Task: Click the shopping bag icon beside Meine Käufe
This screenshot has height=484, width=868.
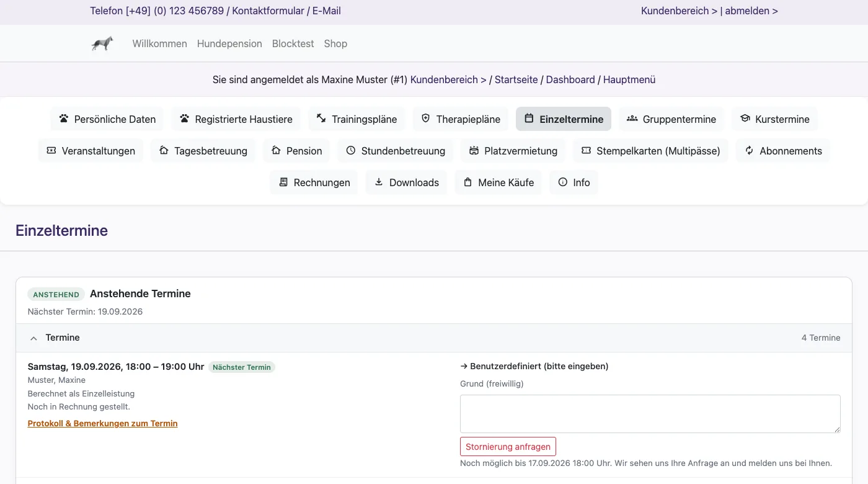Action: pos(467,182)
